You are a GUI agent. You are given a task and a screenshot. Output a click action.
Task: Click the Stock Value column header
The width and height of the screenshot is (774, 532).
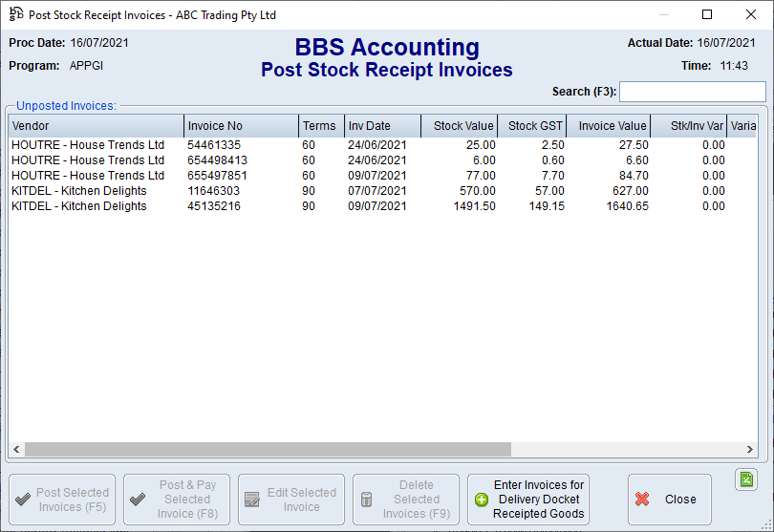click(459, 126)
